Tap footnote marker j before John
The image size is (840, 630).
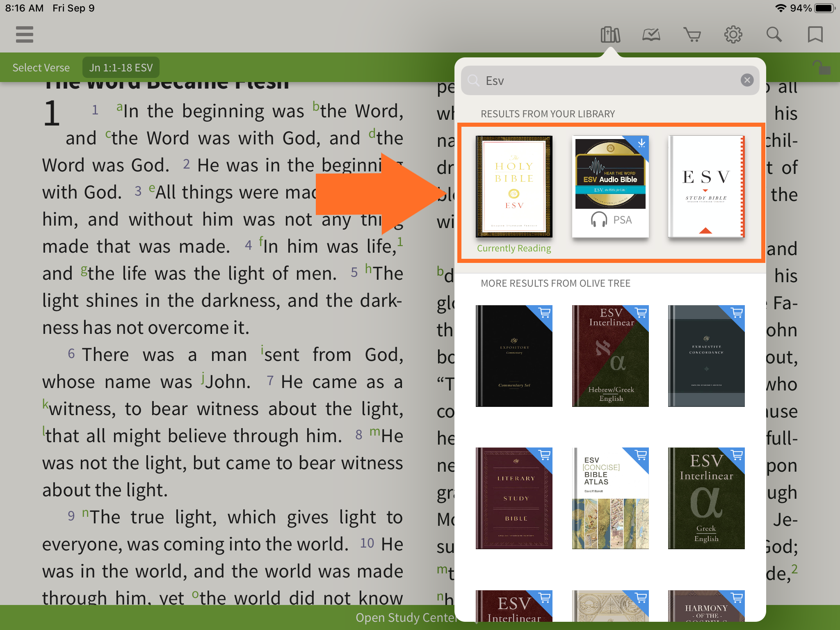203,378
